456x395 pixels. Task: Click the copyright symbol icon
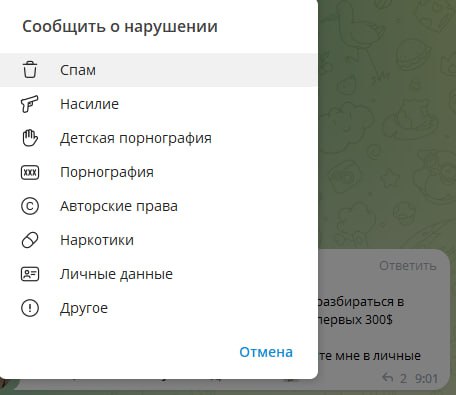(30, 206)
